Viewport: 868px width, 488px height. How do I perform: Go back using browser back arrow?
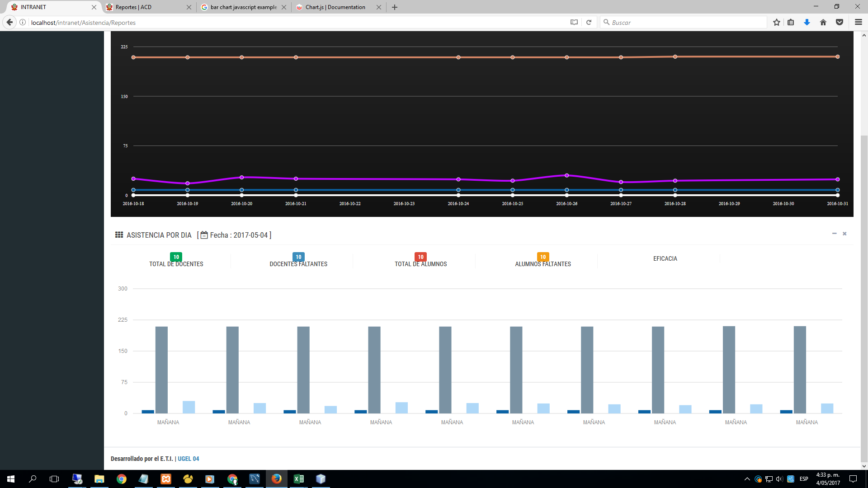(x=9, y=22)
